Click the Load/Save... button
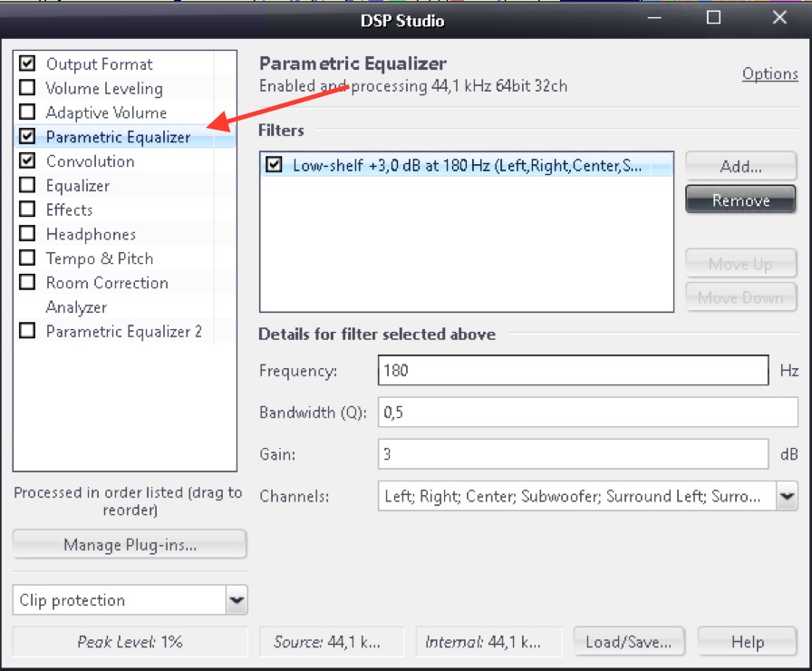Screen dimensions: 812x671 point(629,642)
